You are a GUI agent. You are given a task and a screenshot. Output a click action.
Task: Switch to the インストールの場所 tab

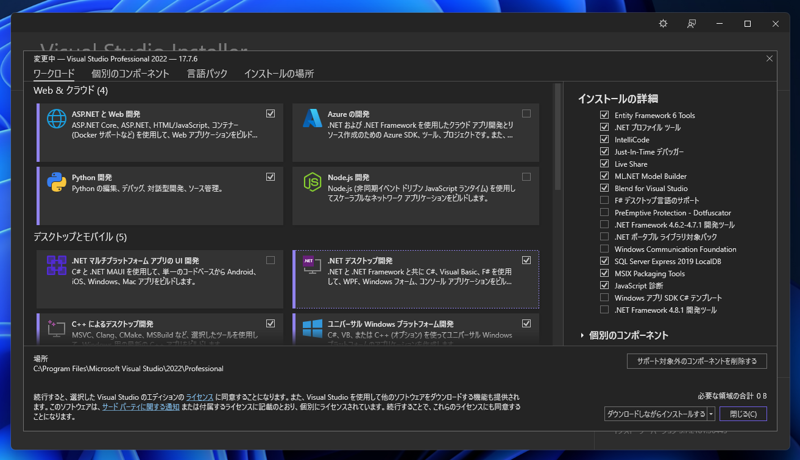279,74
